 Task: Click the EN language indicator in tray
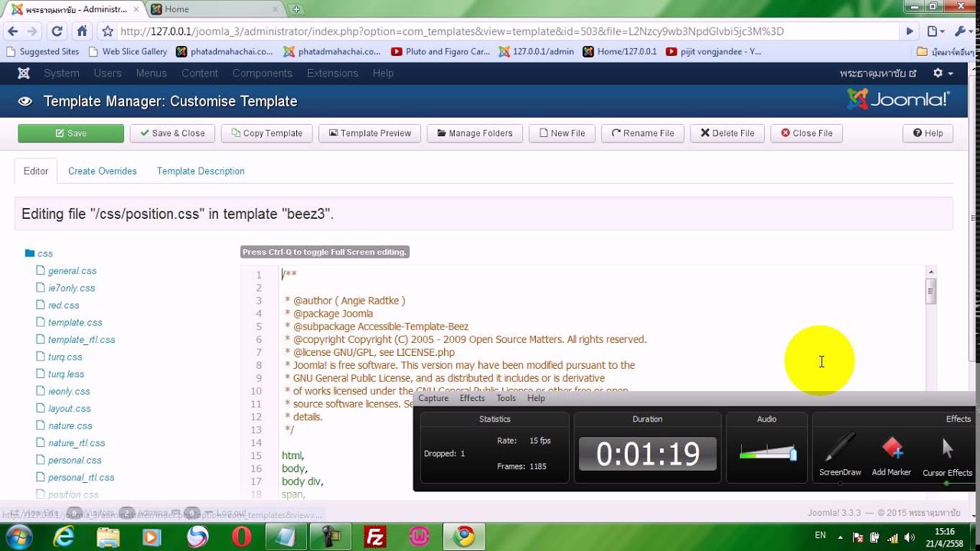point(820,536)
